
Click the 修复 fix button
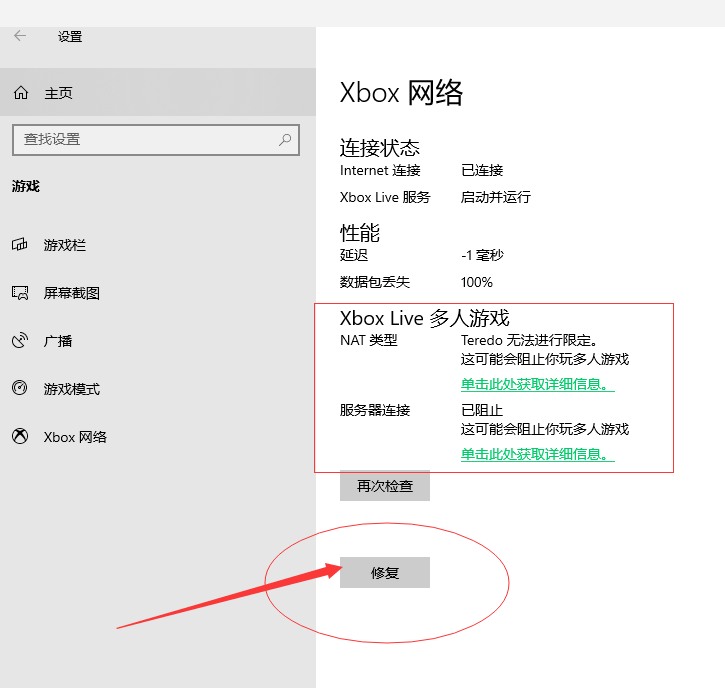click(385, 572)
